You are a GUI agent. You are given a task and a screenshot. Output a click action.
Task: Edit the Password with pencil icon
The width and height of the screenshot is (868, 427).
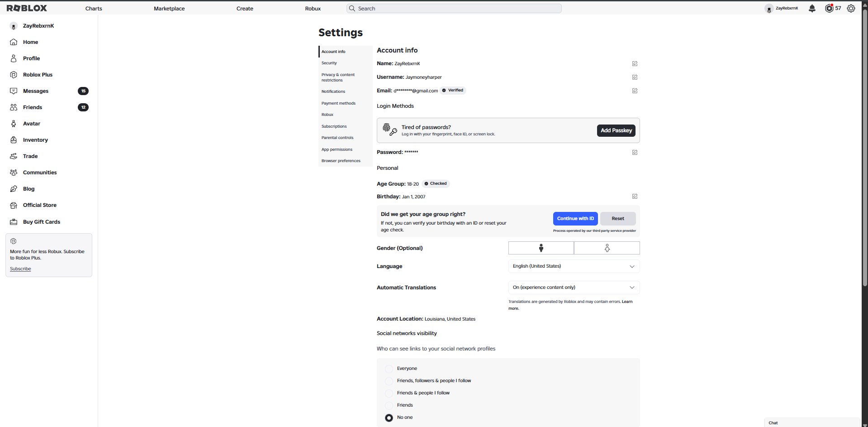pos(635,153)
